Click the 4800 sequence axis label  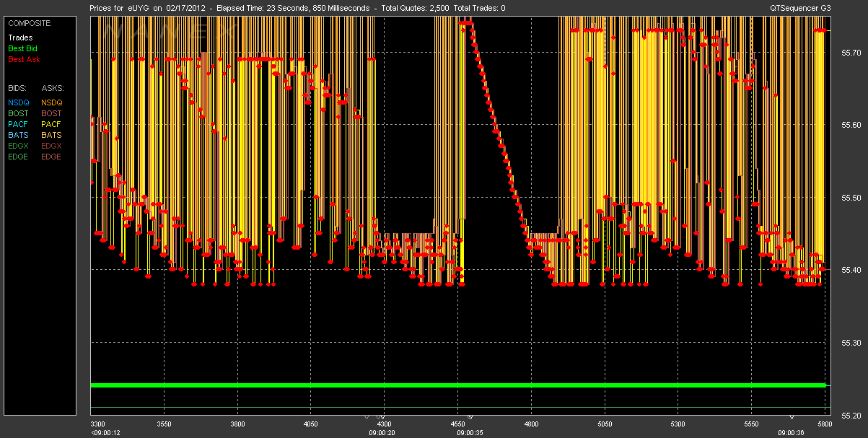[531, 424]
